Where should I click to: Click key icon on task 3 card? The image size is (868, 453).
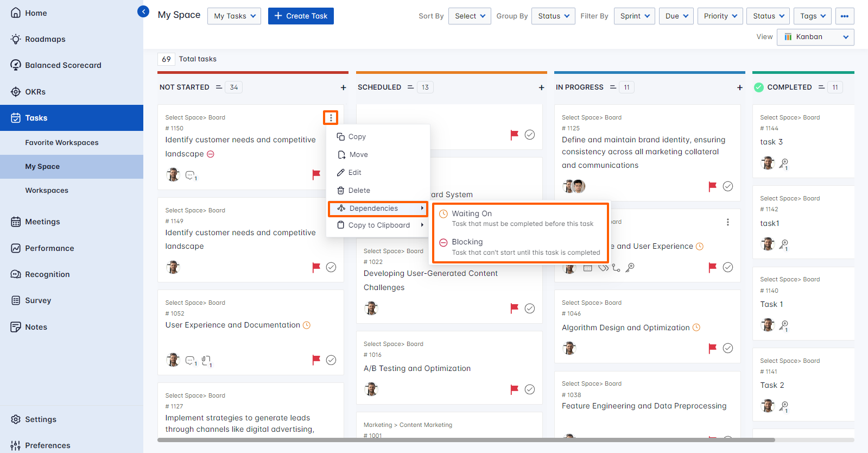(783, 163)
